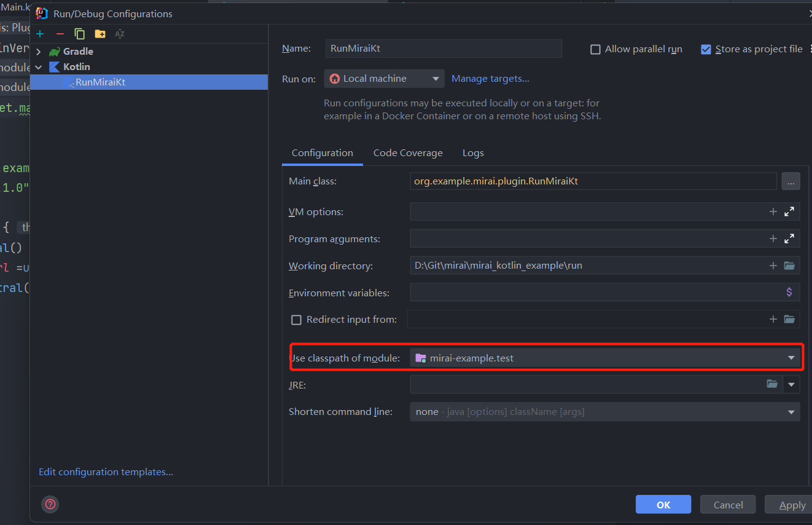Insert macro into Program arguments
Viewport: 812px width, 525px height.
coord(773,239)
